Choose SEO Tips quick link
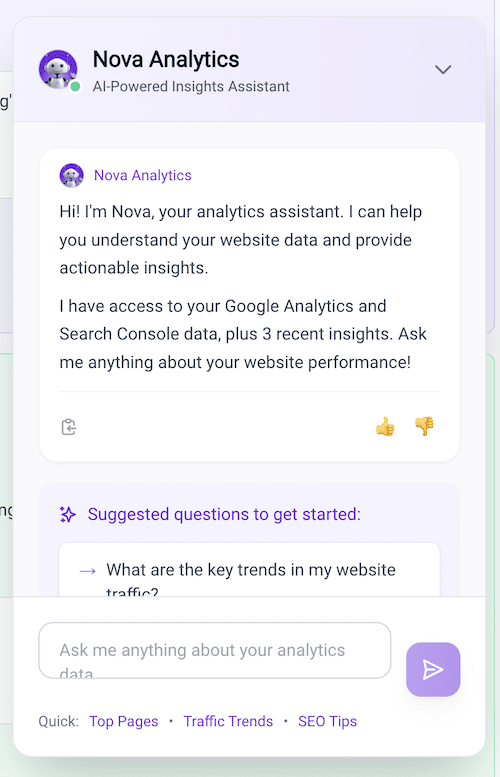 [x=328, y=722]
